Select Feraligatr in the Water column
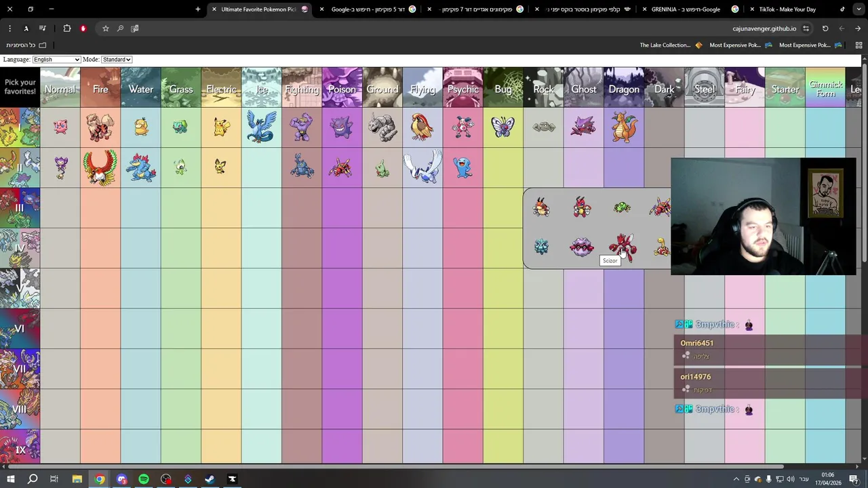The width and height of the screenshot is (868, 488). [140, 167]
